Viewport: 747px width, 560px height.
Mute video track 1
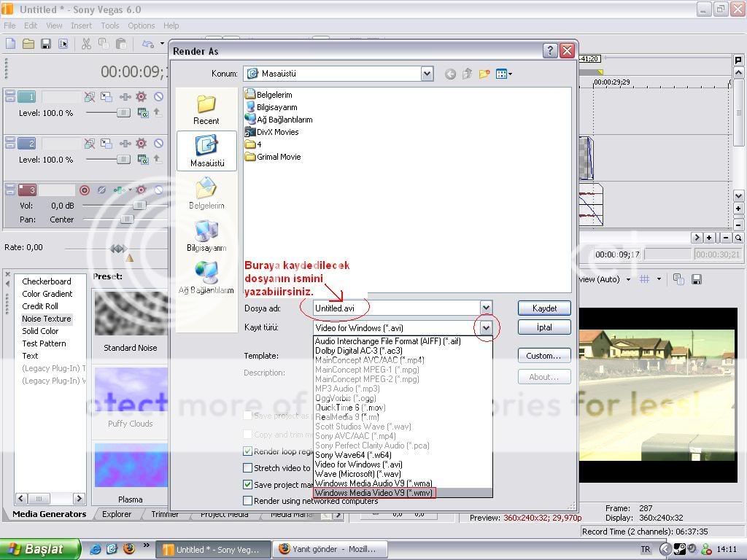pyautogui.click(x=158, y=97)
